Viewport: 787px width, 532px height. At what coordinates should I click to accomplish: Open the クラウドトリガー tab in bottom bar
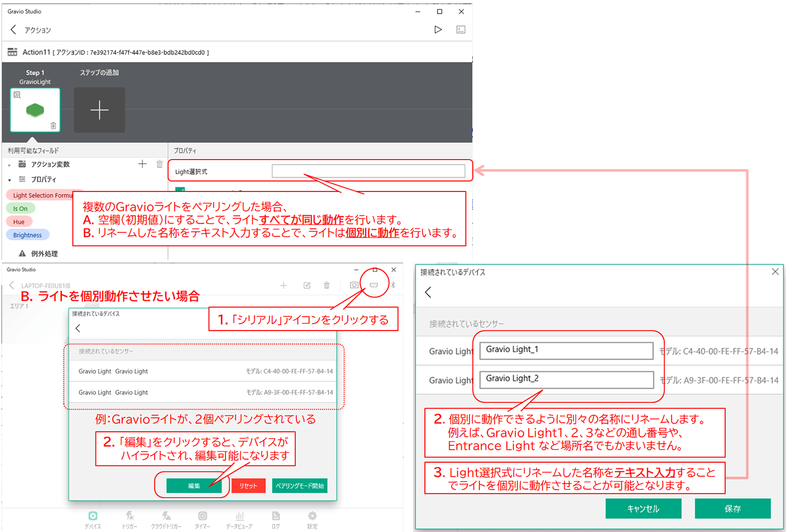(166, 520)
